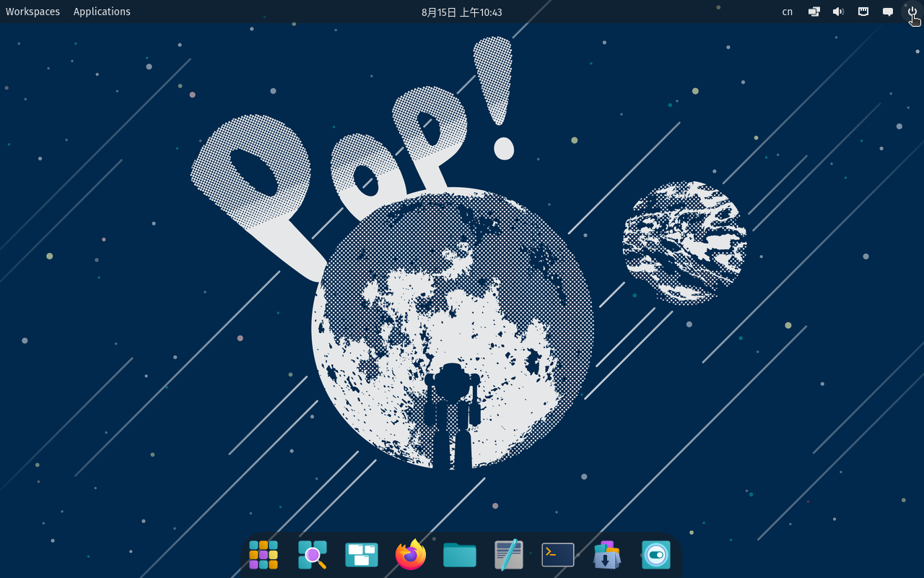Open the power session menu

point(912,12)
